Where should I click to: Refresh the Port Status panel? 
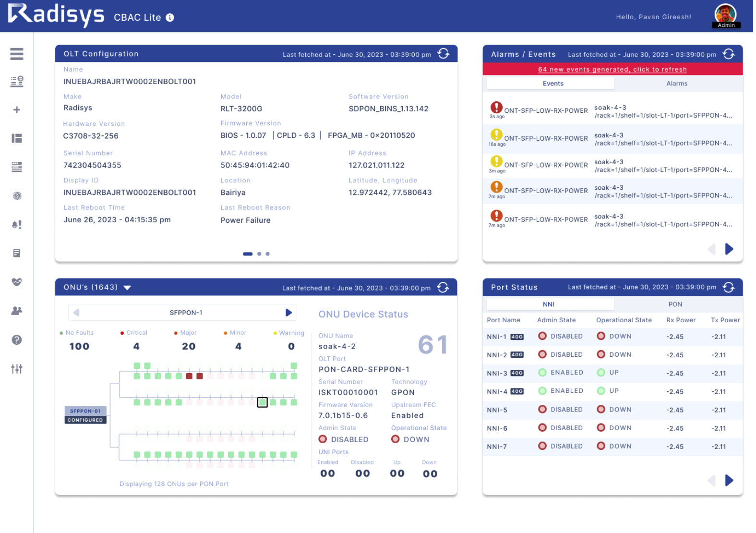click(729, 287)
